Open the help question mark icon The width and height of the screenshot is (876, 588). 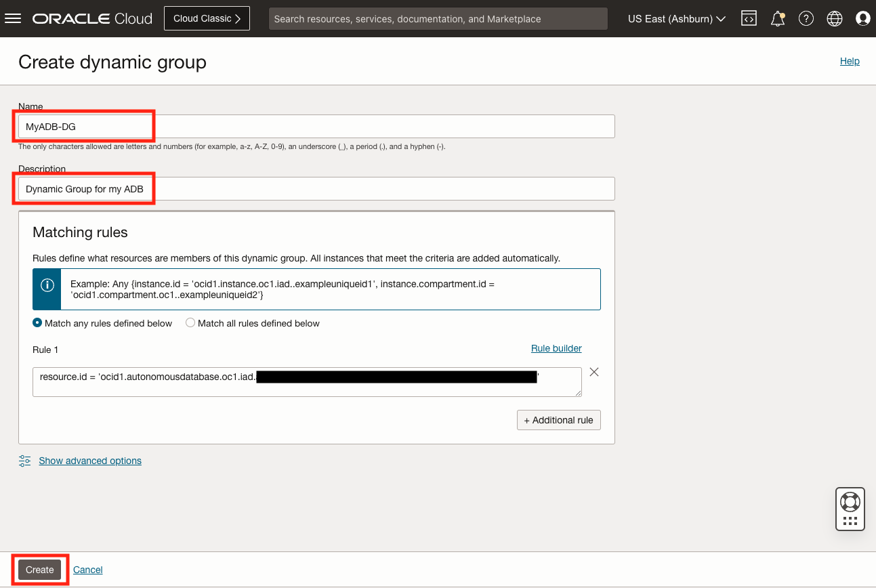806,18
